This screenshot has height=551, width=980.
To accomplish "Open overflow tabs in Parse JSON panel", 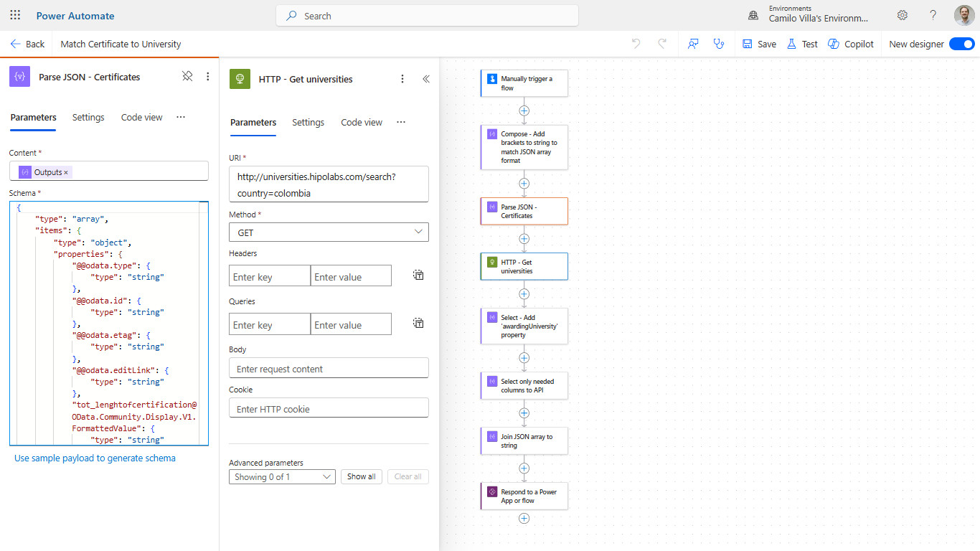I will [181, 117].
